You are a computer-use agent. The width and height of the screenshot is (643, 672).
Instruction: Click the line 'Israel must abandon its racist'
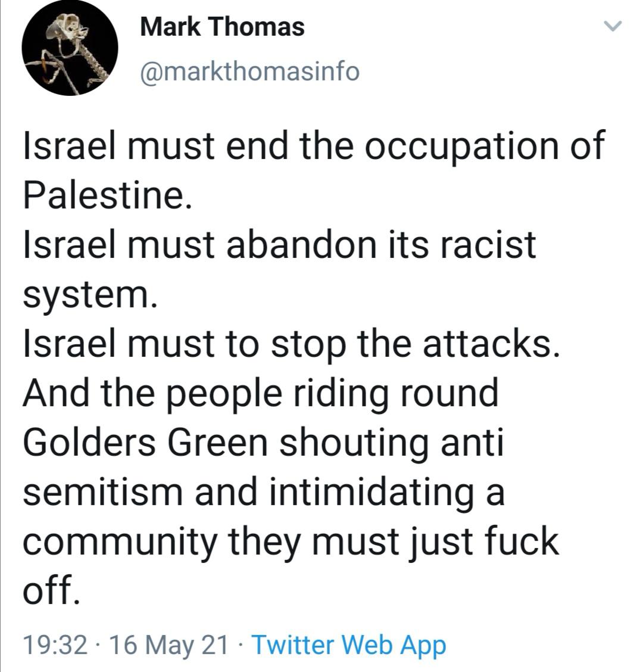pyautogui.click(x=279, y=245)
